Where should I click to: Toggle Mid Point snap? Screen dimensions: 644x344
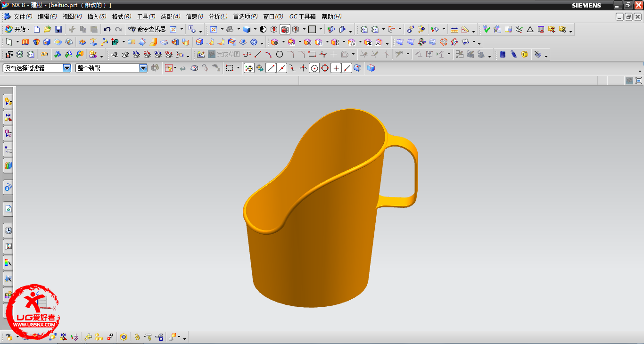pos(281,68)
